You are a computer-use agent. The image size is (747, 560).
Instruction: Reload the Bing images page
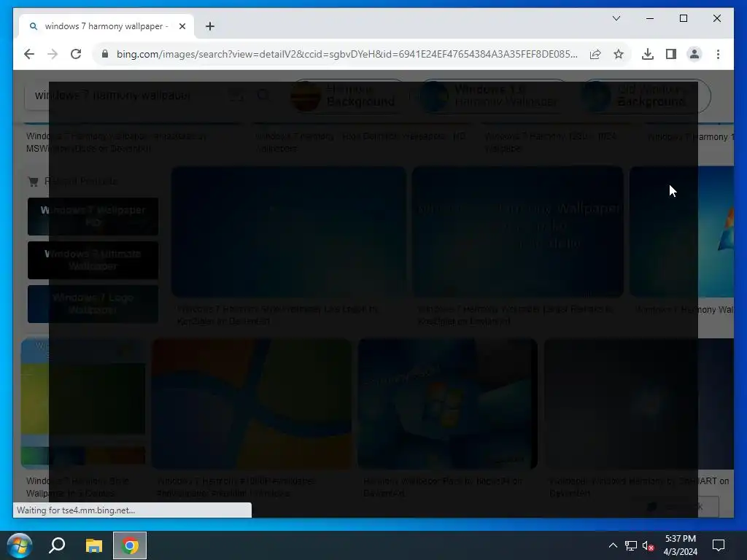76,54
